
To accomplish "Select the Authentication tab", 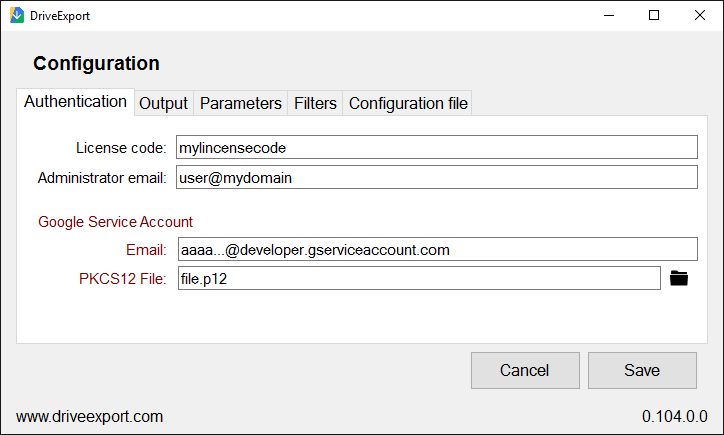I will tap(75, 102).
